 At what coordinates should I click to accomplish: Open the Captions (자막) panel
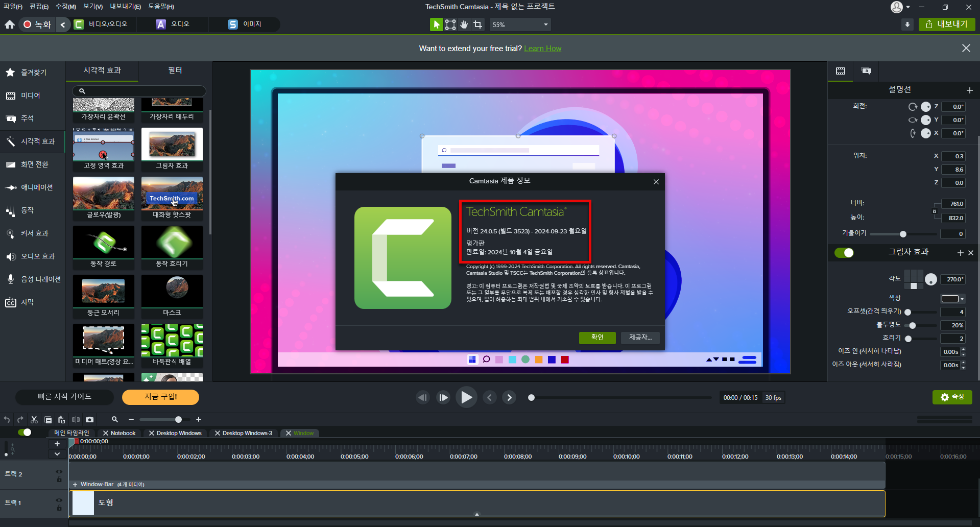[33, 302]
